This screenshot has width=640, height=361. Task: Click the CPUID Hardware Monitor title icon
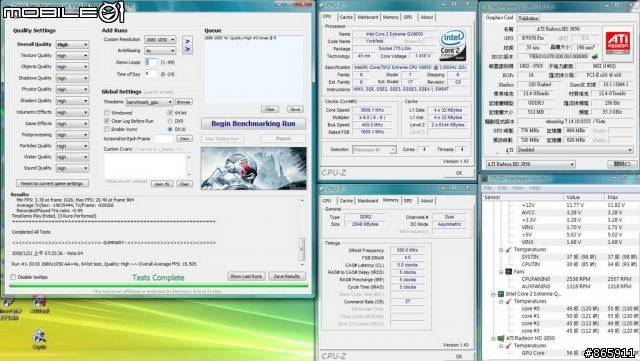point(484,178)
